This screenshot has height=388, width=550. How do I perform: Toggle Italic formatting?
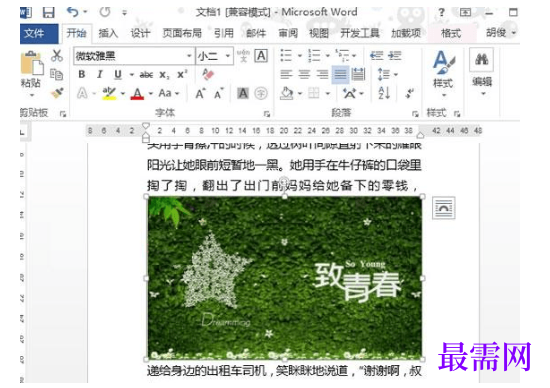100,74
